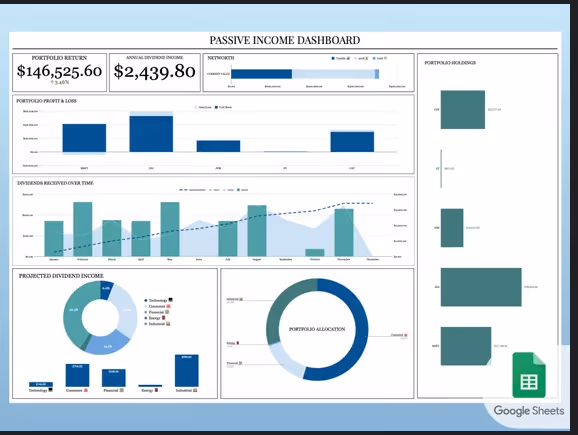Click the emoji beside the Technology bar label
Screen dimensions: 578x435
pyautogui.click(x=51, y=390)
